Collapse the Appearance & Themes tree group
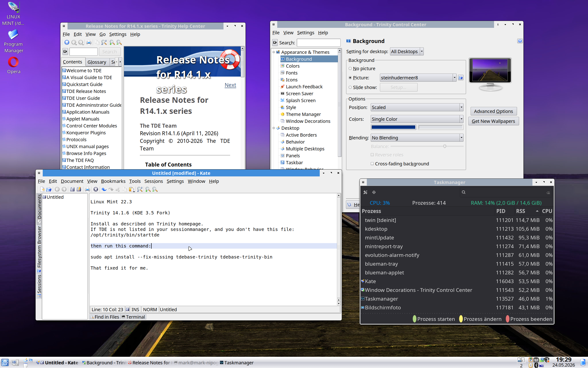Viewport: 588px width, 368px height. pos(274,52)
